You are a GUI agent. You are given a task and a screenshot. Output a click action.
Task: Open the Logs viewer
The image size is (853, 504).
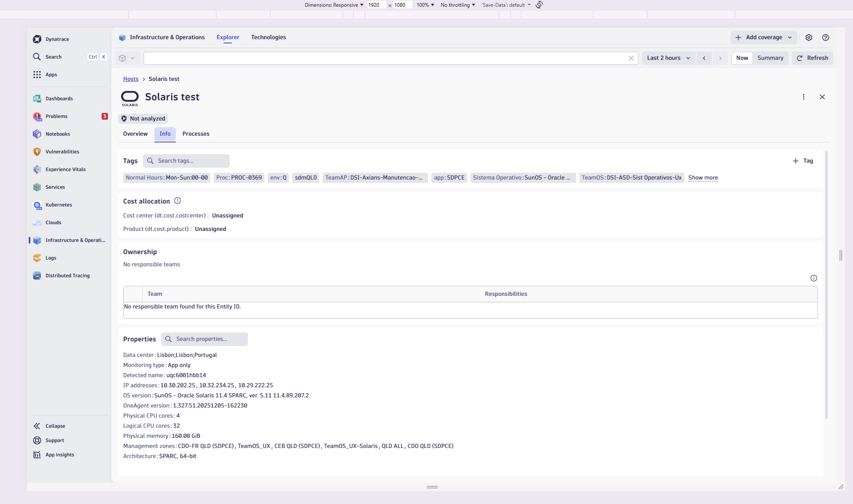(x=51, y=257)
